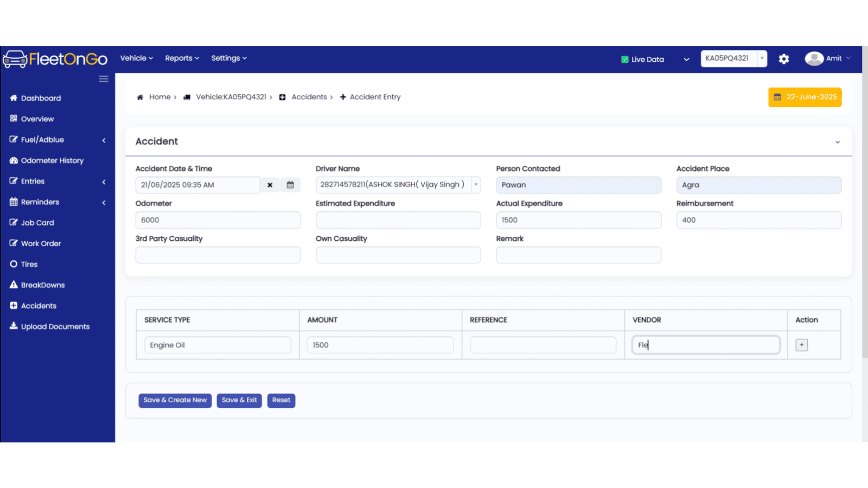Click the Entries edit icon in sidebar
This screenshot has width=868, height=488.
pos(14,181)
